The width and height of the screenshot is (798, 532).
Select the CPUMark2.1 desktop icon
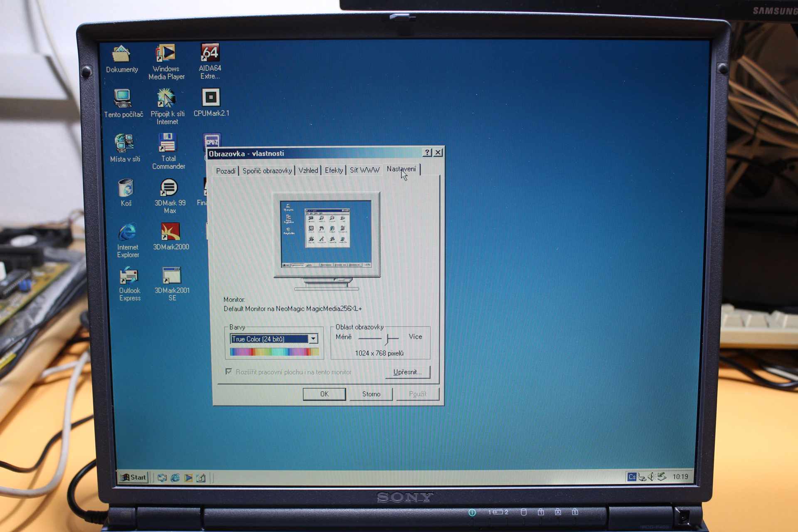211,102
